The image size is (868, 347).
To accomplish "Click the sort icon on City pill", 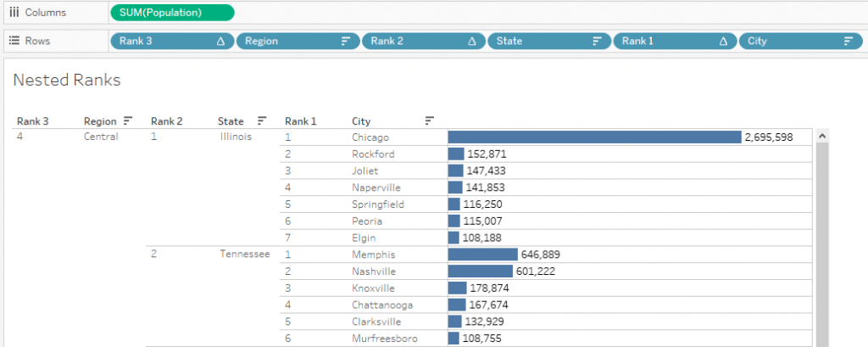I will pyautogui.click(x=848, y=41).
